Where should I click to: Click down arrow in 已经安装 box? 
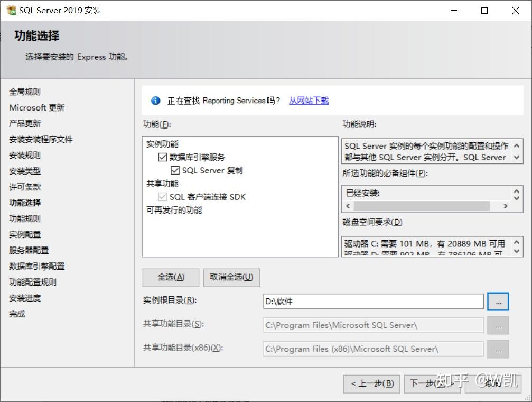click(516, 197)
